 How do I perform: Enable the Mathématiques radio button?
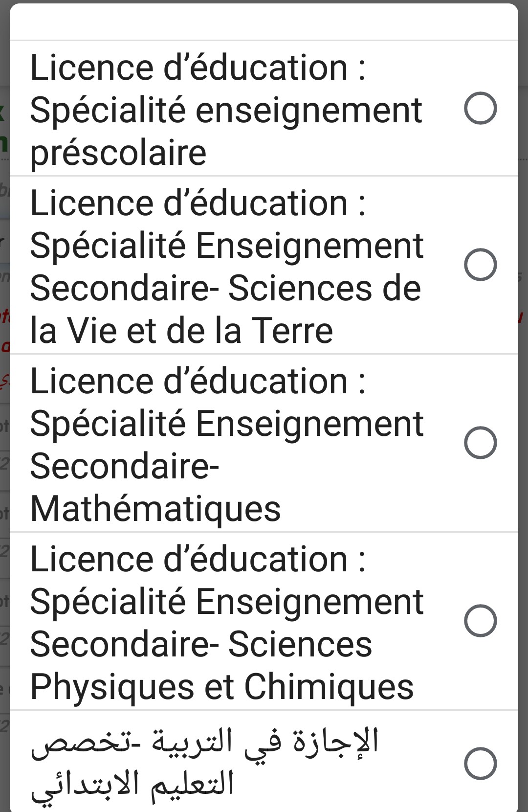pos(480,443)
